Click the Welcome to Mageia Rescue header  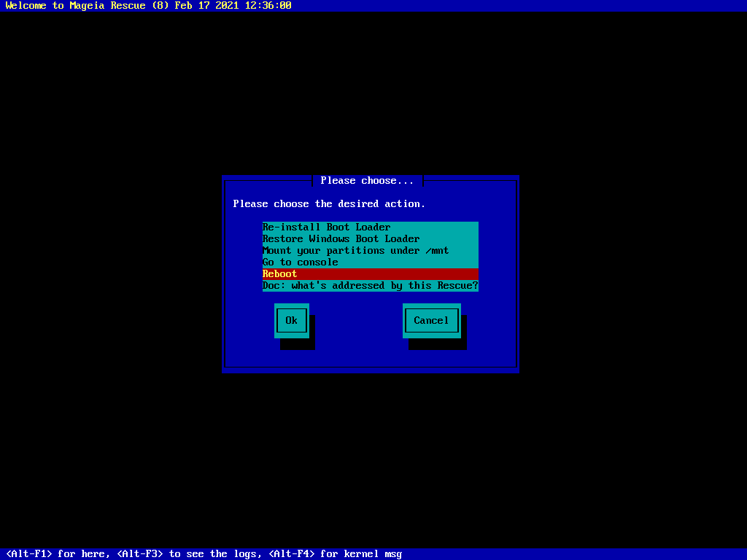coord(149,6)
